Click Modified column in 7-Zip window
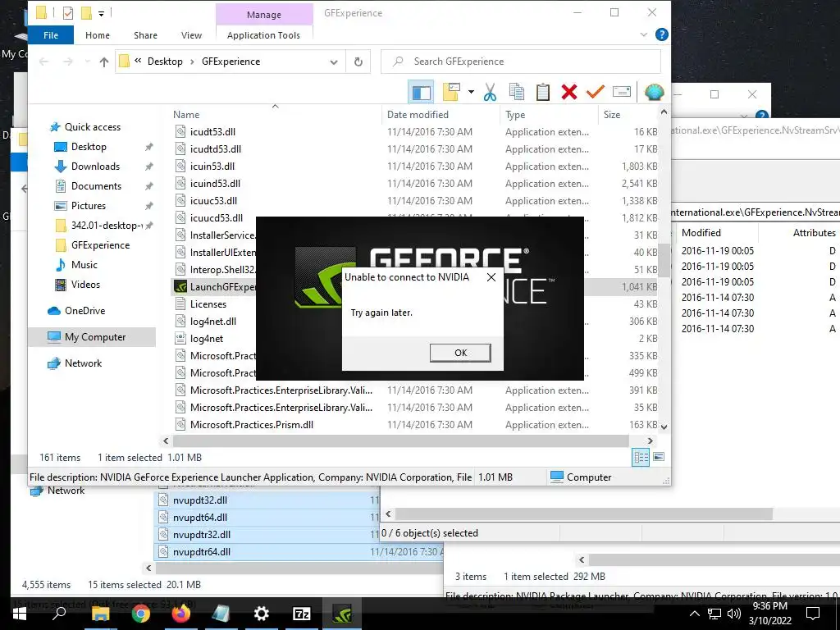This screenshot has width=840, height=630. click(x=701, y=233)
